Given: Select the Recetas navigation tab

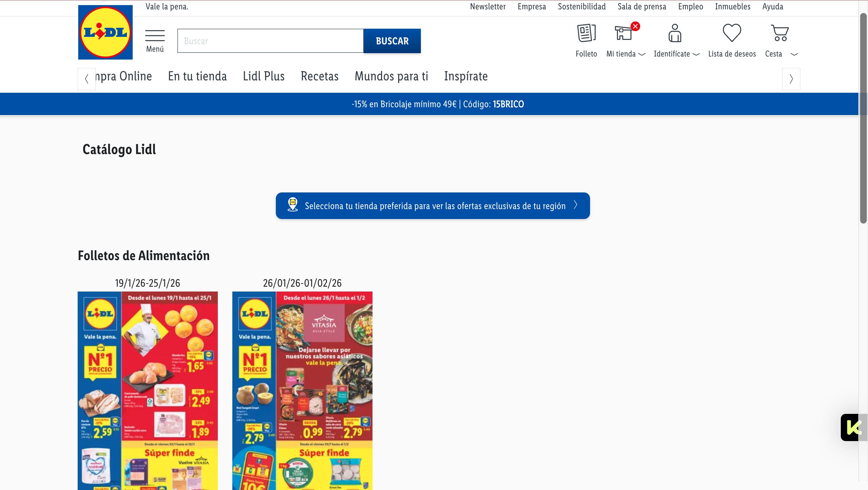Looking at the screenshot, I should [x=319, y=76].
